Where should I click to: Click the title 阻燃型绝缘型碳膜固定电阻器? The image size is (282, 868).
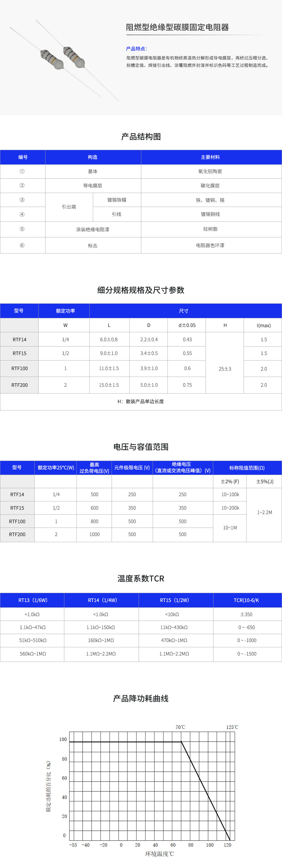tap(177, 27)
